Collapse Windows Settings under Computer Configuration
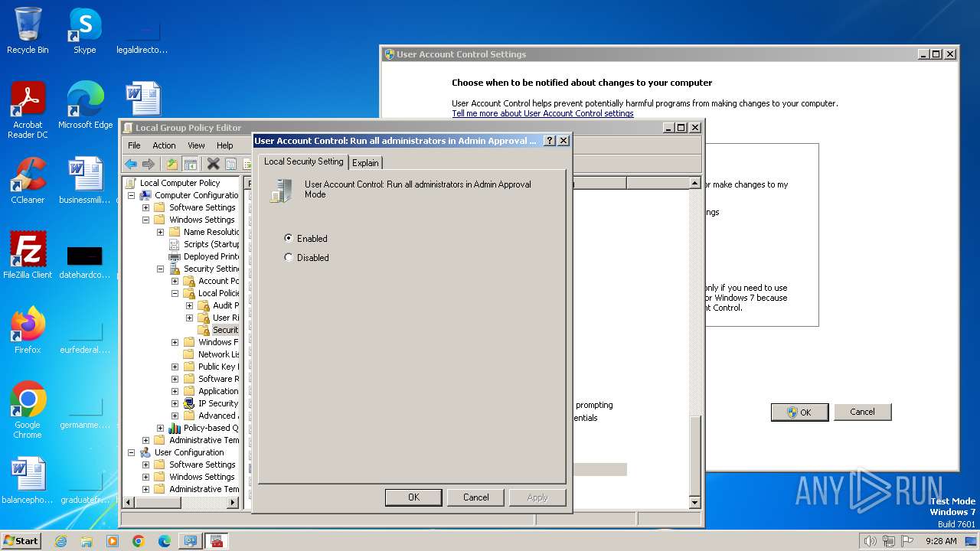Viewport: 980px width, 551px height. point(145,220)
